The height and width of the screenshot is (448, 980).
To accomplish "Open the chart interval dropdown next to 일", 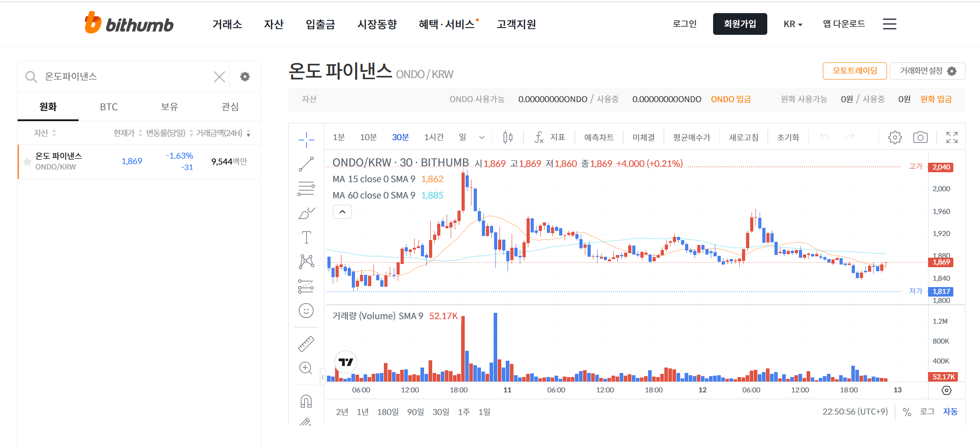I will pyautogui.click(x=481, y=137).
